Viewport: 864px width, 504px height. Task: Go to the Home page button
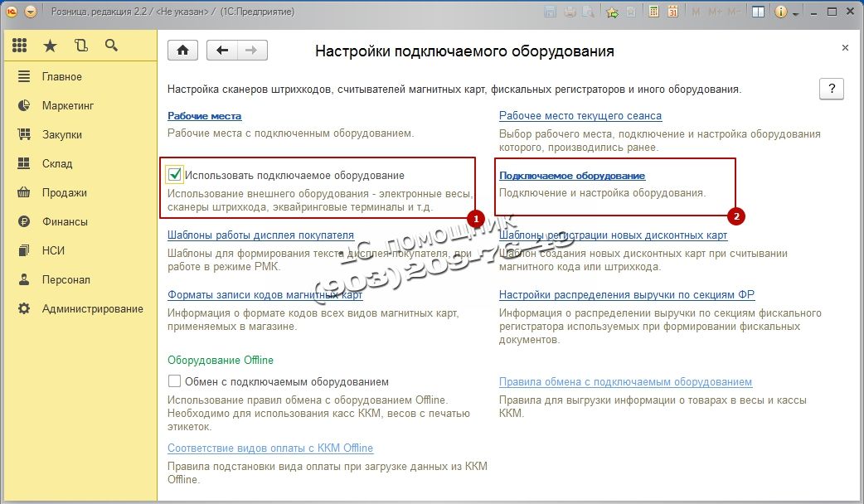point(182,51)
